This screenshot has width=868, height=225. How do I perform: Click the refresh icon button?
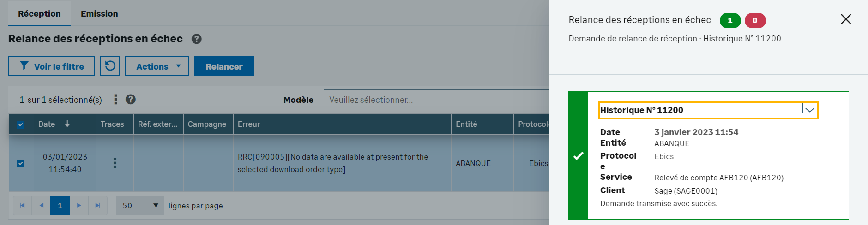pyautogui.click(x=110, y=66)
